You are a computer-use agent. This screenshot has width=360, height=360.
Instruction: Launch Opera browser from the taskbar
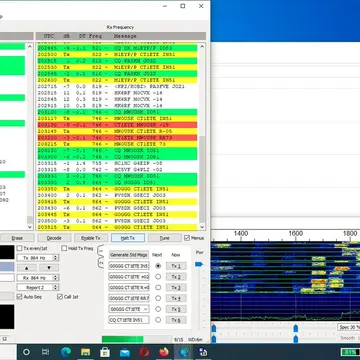tap(144, 352)
